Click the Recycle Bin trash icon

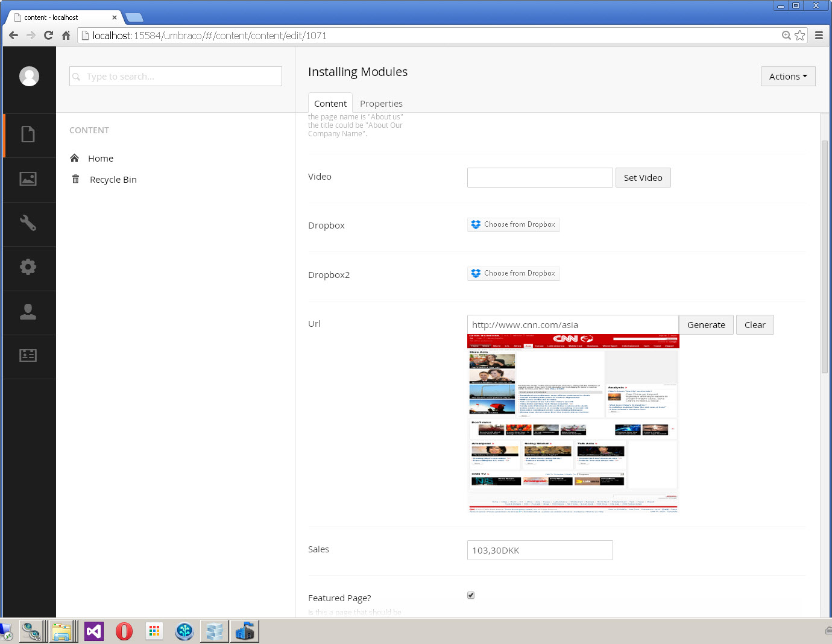(75, 179)
